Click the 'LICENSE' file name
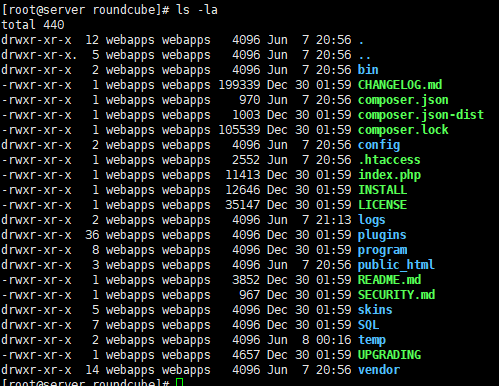Image resolution: width=499 pixels, height=386 pixels. coord(382,205)
